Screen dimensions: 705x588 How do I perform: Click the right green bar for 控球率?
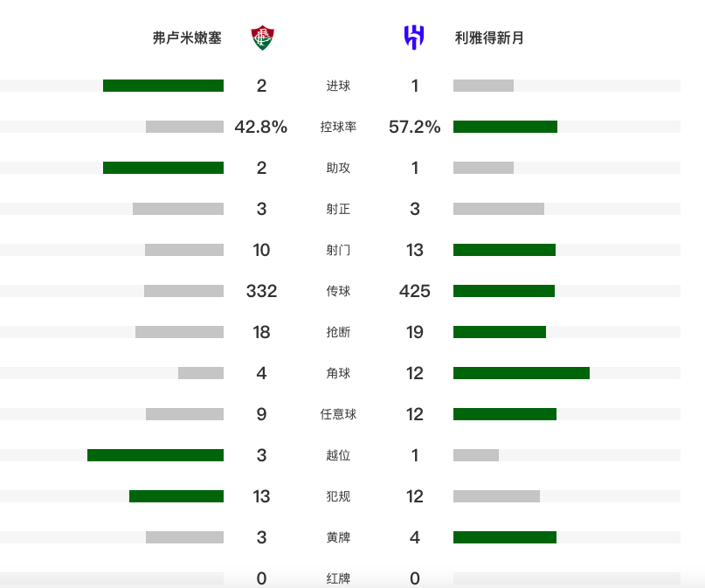tap(505, 127)
